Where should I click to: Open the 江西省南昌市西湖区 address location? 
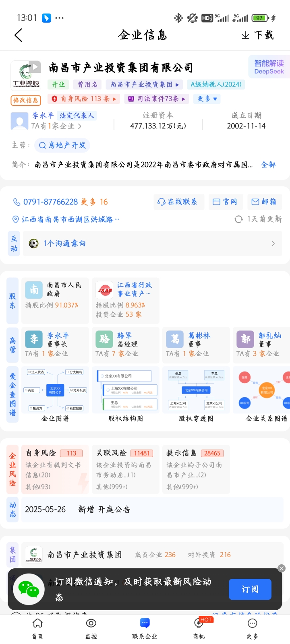66,219
